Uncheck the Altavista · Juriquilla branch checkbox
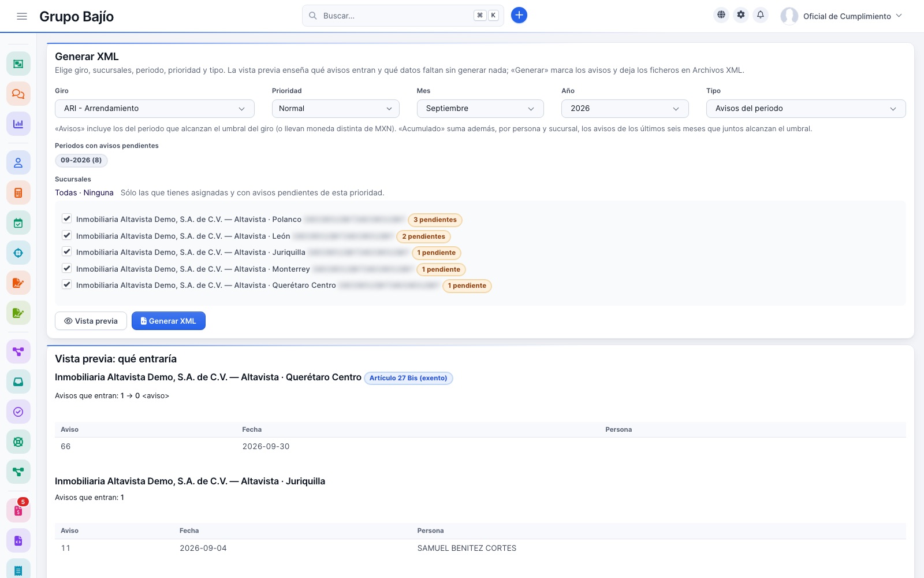 click(x=67, y=252)
